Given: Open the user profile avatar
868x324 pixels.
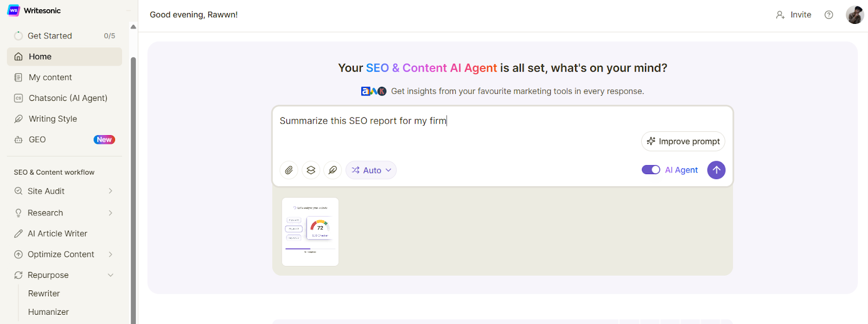Looking at the screenshot, I should (x=855, y=15).
